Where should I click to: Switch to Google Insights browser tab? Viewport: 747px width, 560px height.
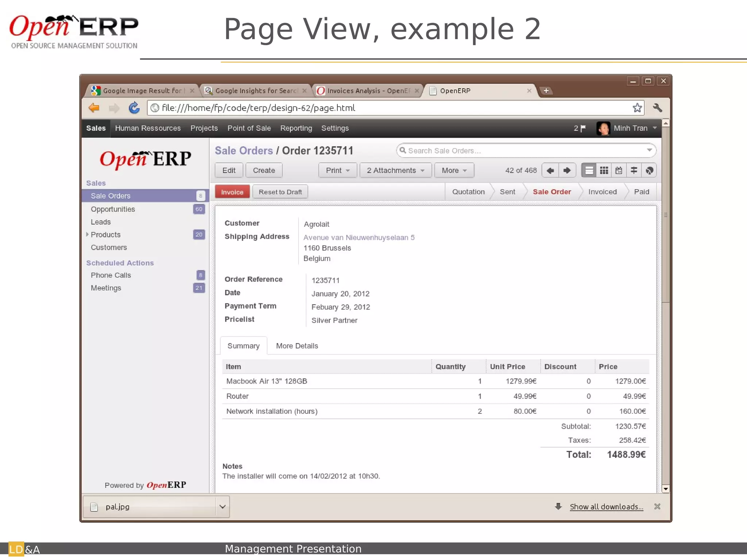coord(256,91)
